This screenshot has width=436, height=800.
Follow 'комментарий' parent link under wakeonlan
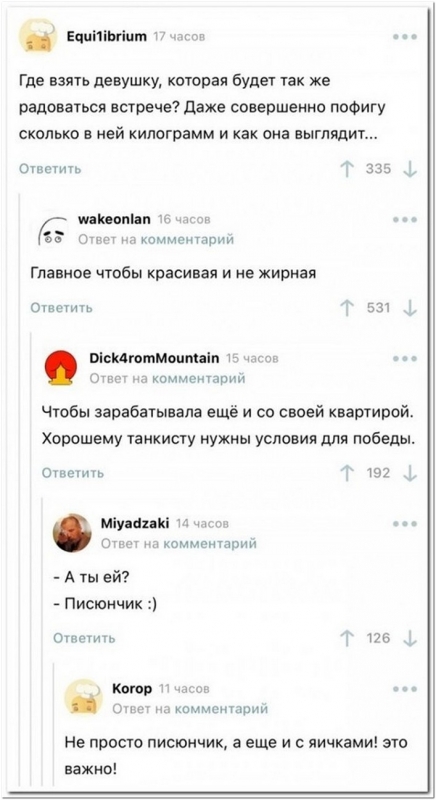pos(187,239)
